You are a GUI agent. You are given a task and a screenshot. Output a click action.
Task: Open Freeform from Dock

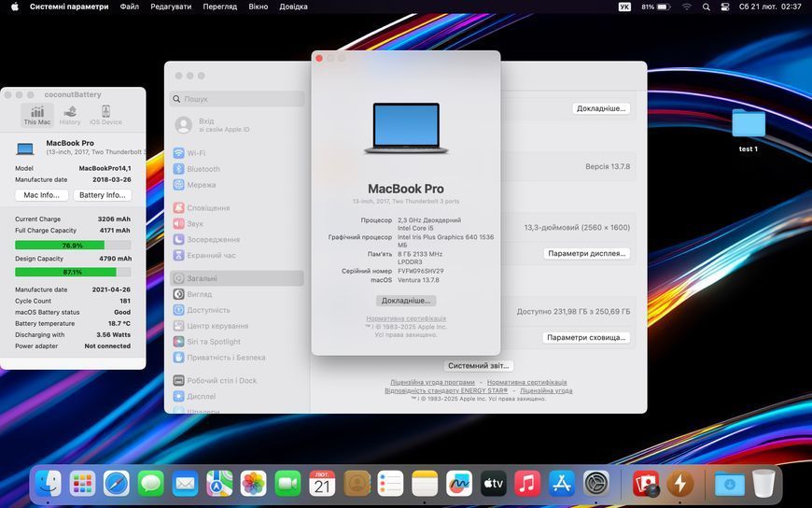[x=459, y=484]
